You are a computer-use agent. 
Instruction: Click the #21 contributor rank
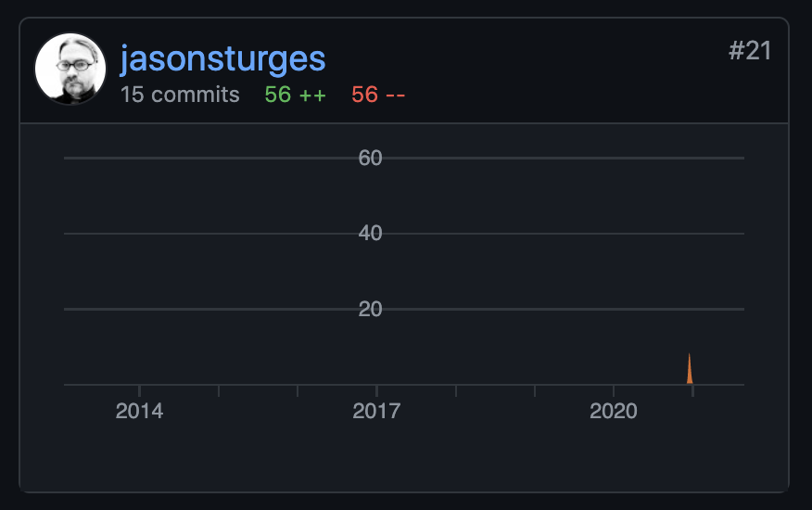point(750,51)
